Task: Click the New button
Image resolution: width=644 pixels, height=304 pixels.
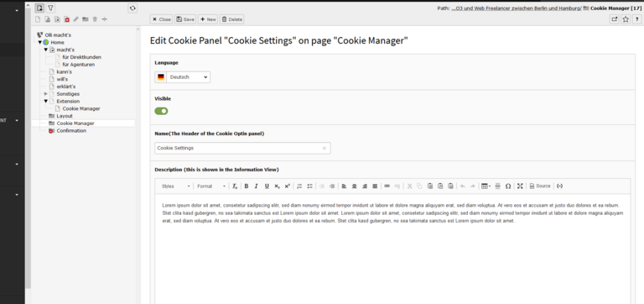Action: (208, 19)
